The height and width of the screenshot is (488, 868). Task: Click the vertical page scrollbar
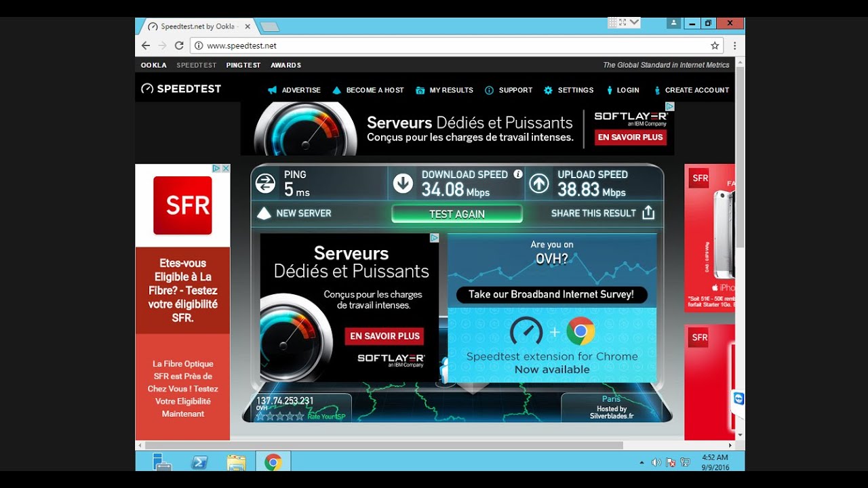pos(741,157)
